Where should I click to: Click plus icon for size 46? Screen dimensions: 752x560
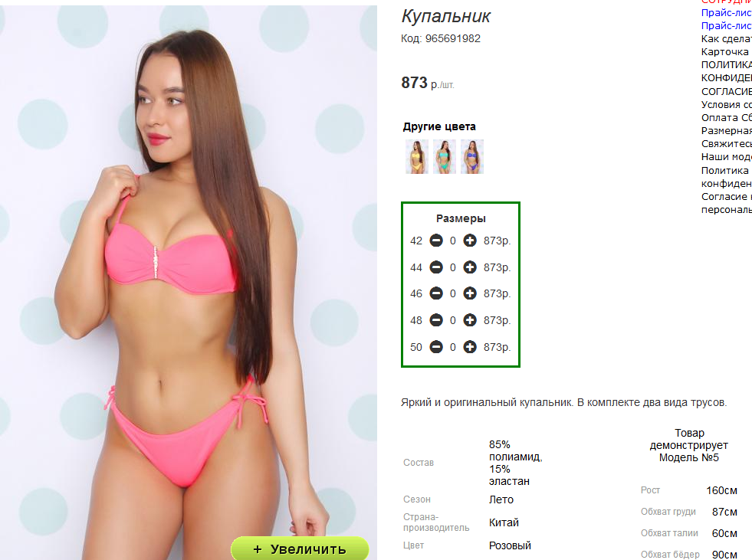[469, 293]
